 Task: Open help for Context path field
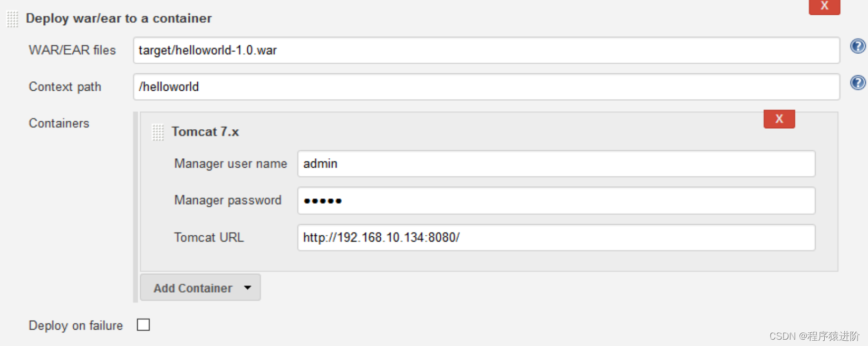point(857,83)
